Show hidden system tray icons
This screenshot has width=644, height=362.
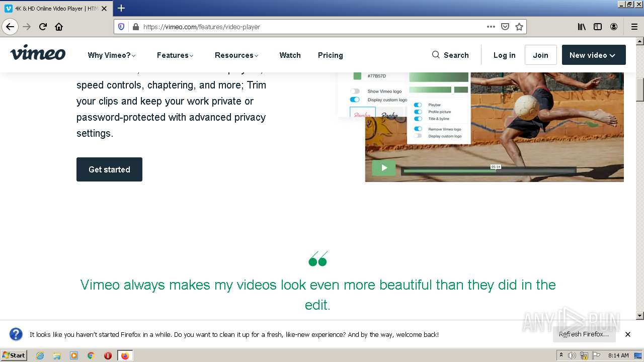tap(561, 355)
